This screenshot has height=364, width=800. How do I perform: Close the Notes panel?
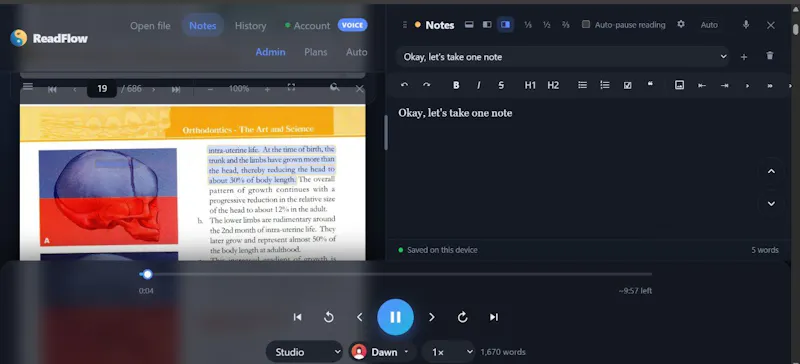770,25
